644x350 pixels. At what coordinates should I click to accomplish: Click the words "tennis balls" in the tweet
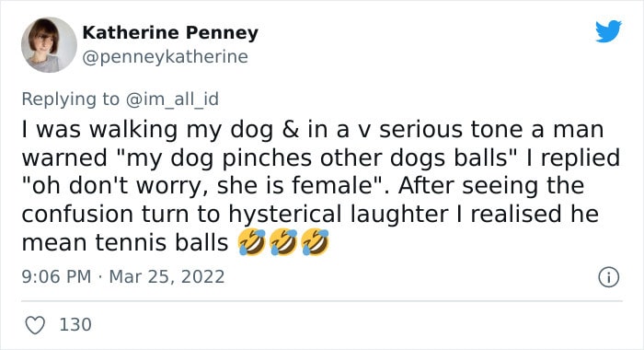[161, 242]
